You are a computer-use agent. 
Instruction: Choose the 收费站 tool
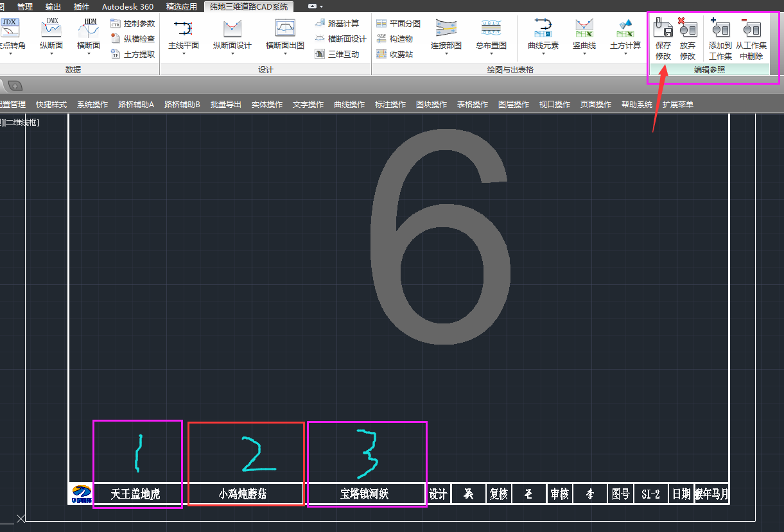pos(395,55)
